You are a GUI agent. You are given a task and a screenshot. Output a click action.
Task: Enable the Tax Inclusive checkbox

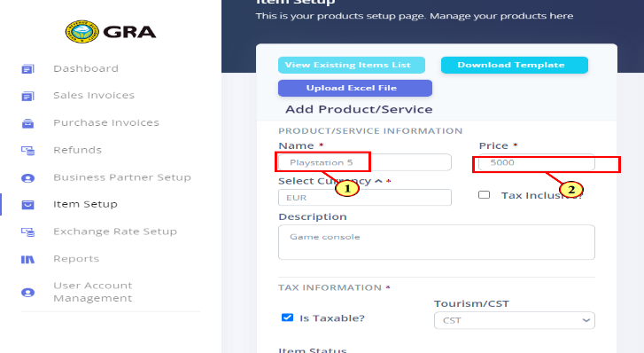(485, 194)
